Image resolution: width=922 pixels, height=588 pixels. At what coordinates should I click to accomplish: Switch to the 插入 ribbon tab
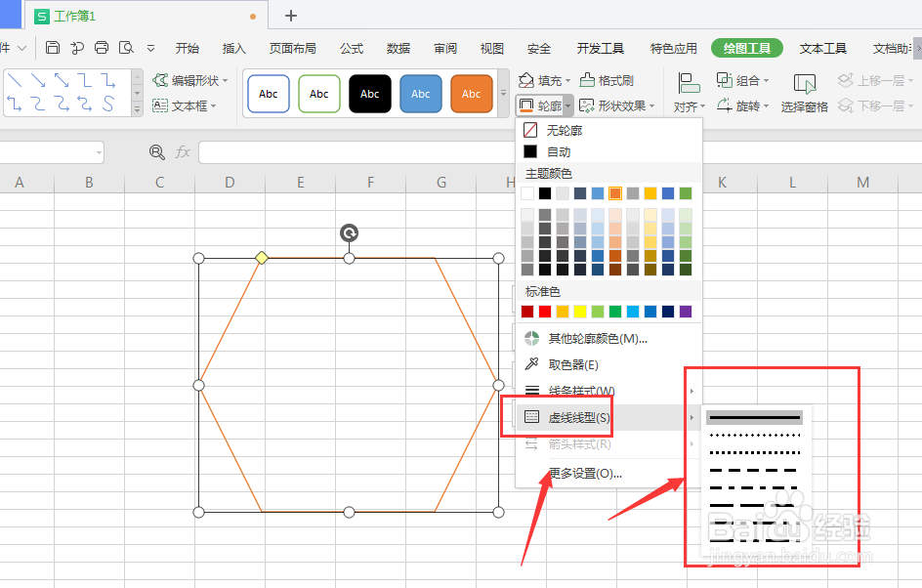(x=234, y=47)
